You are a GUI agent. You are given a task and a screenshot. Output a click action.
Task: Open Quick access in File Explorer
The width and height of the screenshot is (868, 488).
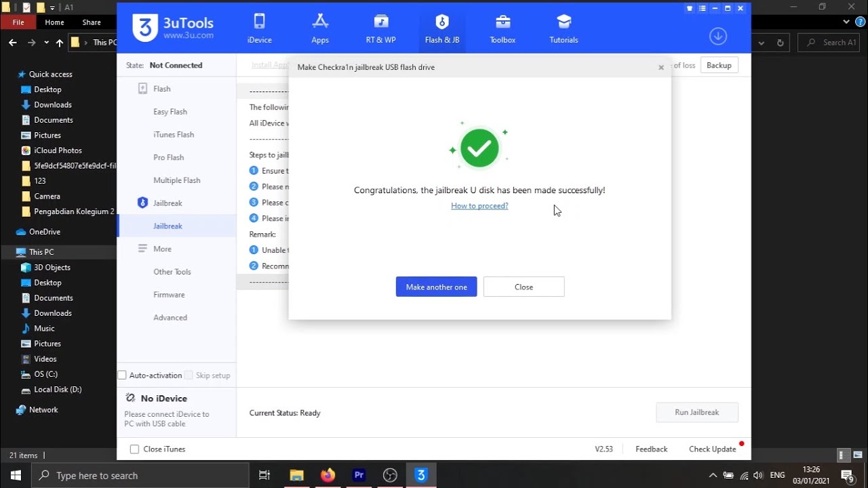click(x=50, y=75)
